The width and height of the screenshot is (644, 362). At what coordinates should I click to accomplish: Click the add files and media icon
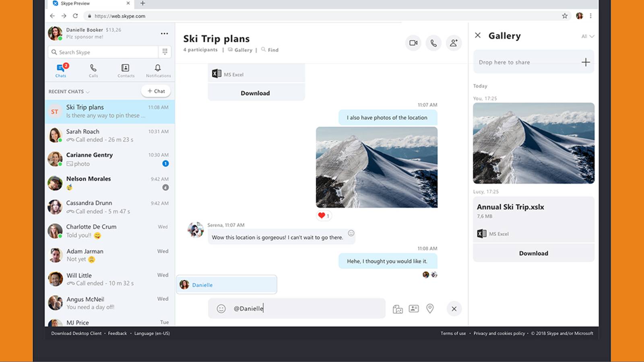(398, 309)
